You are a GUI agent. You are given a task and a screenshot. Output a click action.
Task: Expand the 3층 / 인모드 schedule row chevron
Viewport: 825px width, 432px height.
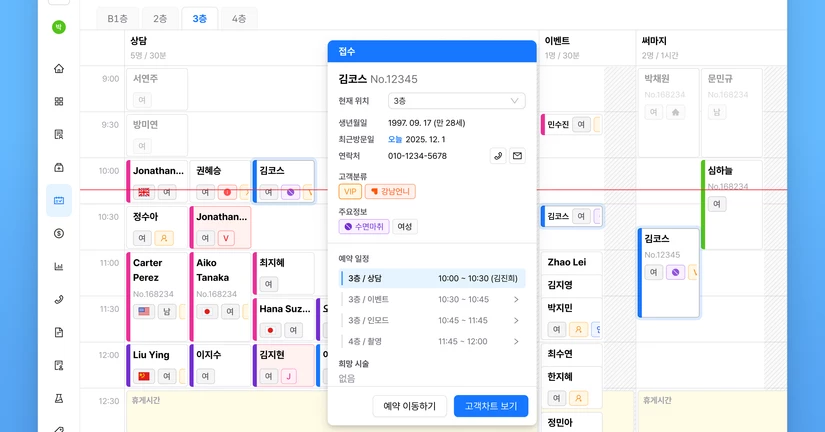coord(516,320)
